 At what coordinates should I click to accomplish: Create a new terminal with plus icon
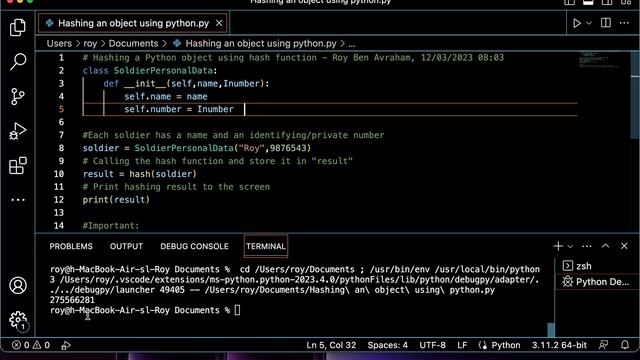pyautogui.click(x=558, y=246)
